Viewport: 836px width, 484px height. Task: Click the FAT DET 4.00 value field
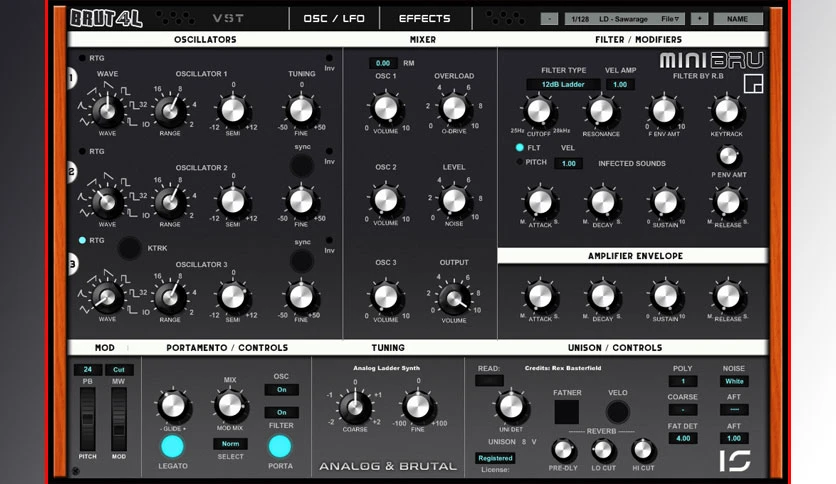(683, 438)
